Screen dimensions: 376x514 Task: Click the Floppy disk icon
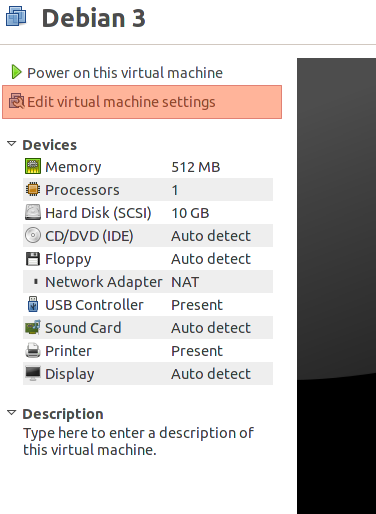pos(33,259)
